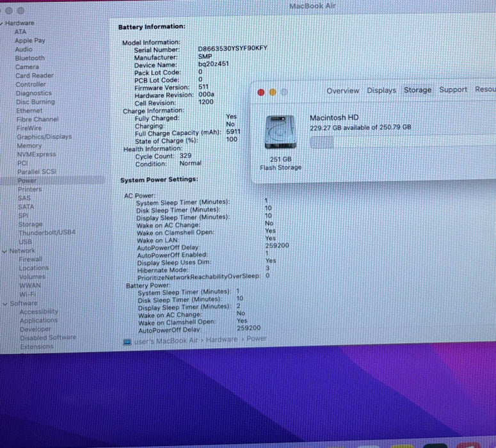Select Apple Pay in the sidebar

tap(30, 40)
